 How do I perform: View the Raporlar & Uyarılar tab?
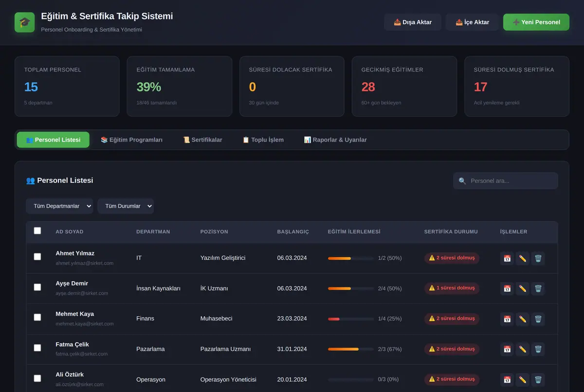coord(335,140)
